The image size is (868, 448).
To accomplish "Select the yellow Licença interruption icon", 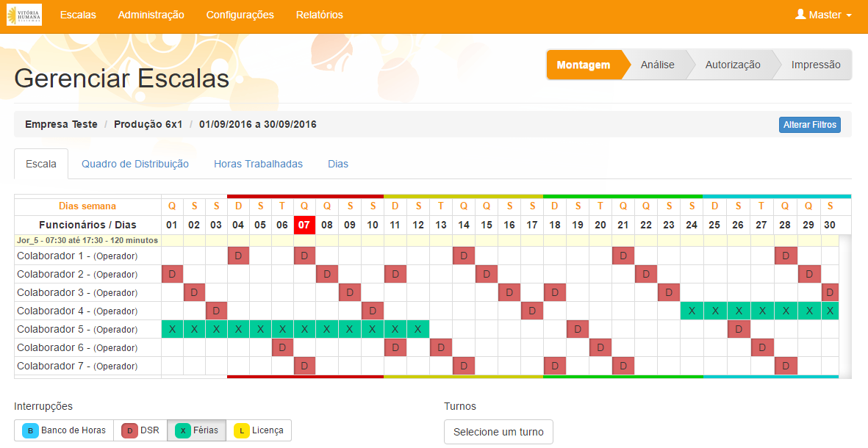I will coord(241,430).
